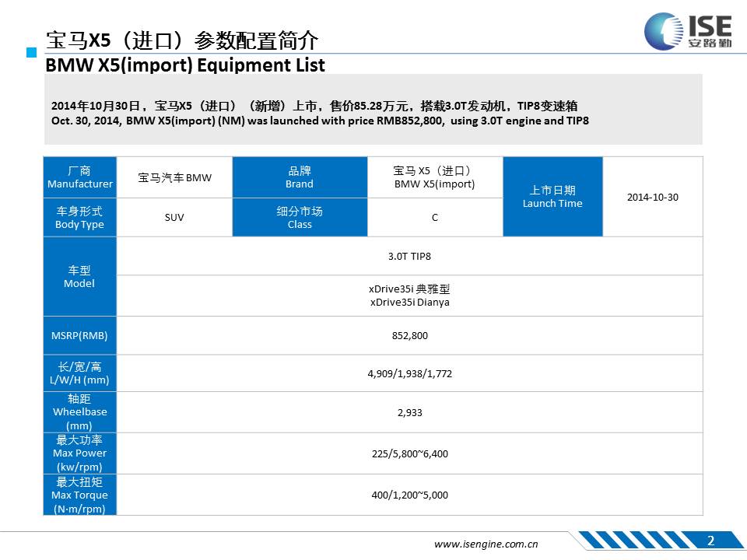The height and width of the screenshot is (560, 747).
Task: Click the 'xDrive35i Dianya' model cell
Action: click(410, 296)
